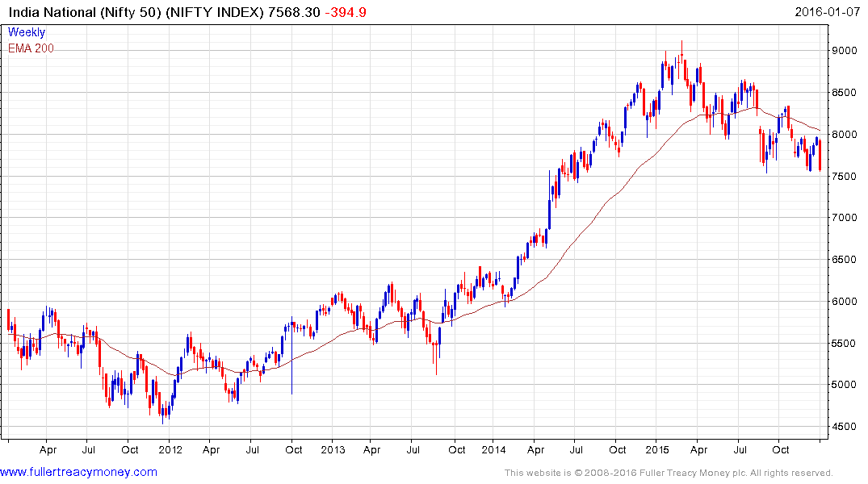Click the 2013 time axis label
This screenshot has width=868, height=484.
pos(333,449)
